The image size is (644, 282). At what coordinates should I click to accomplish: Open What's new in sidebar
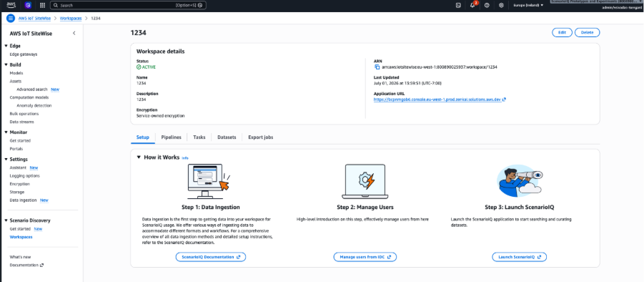[20, 257]
